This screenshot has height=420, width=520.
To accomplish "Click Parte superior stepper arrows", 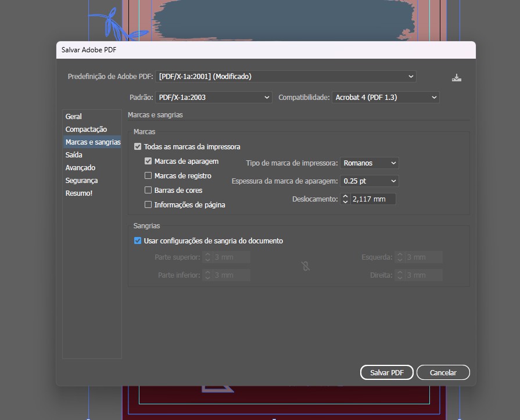I will (x=207, y=257).
